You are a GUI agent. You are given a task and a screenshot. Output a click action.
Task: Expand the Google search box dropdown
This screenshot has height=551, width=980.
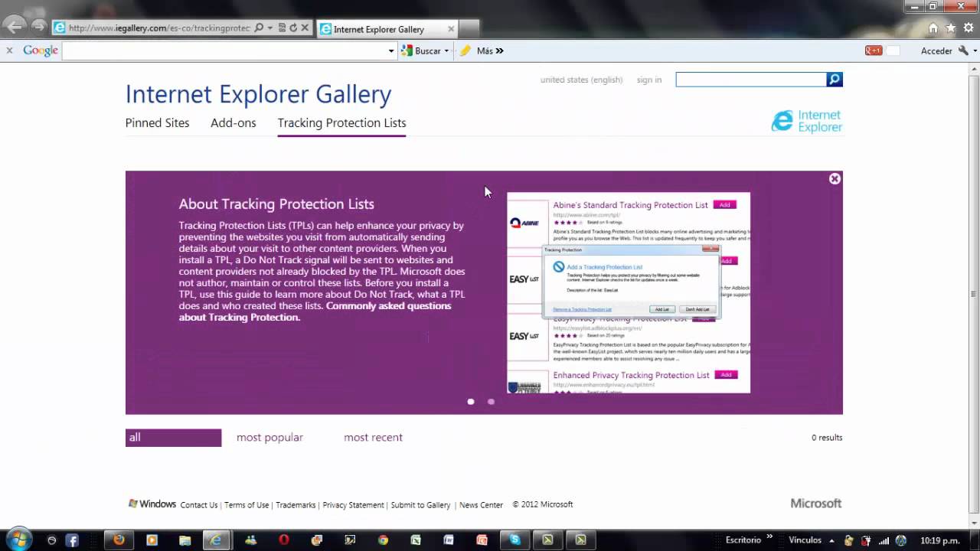pyautogui.click(x=391, y=51)
